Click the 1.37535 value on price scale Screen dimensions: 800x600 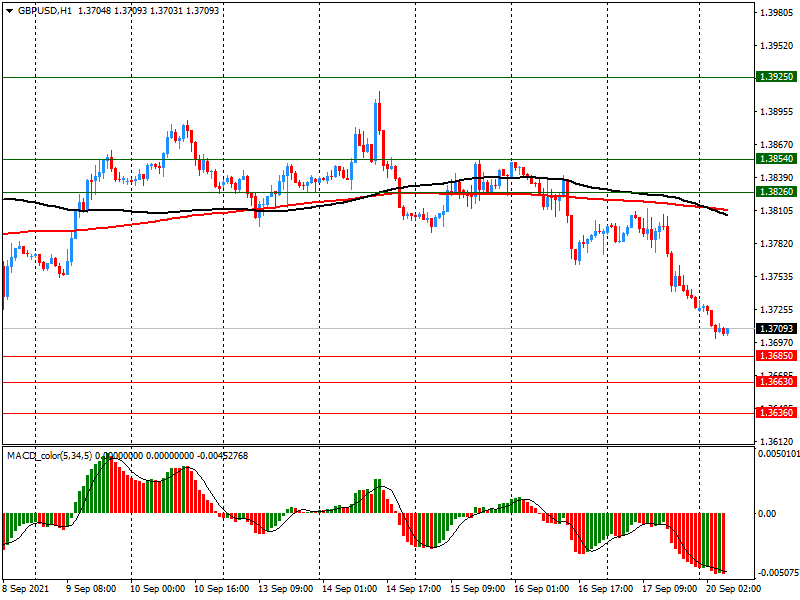(777, 277)
